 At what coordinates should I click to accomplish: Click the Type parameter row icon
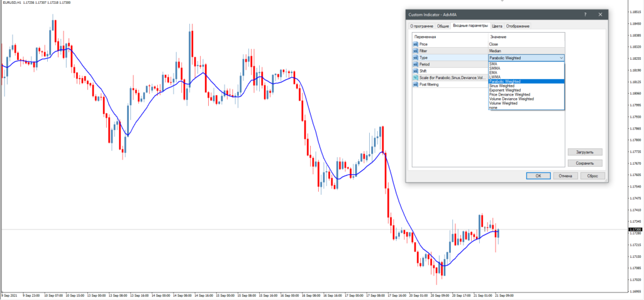pos(415,57)
